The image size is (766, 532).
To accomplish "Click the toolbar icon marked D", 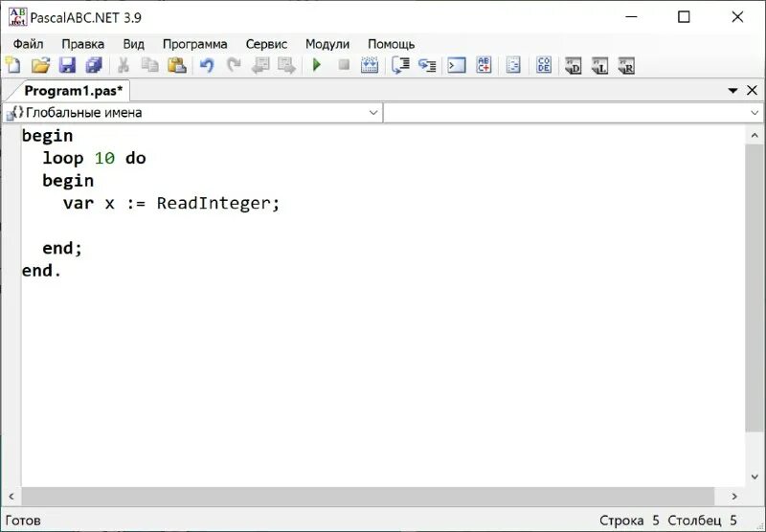I will 573,65.
